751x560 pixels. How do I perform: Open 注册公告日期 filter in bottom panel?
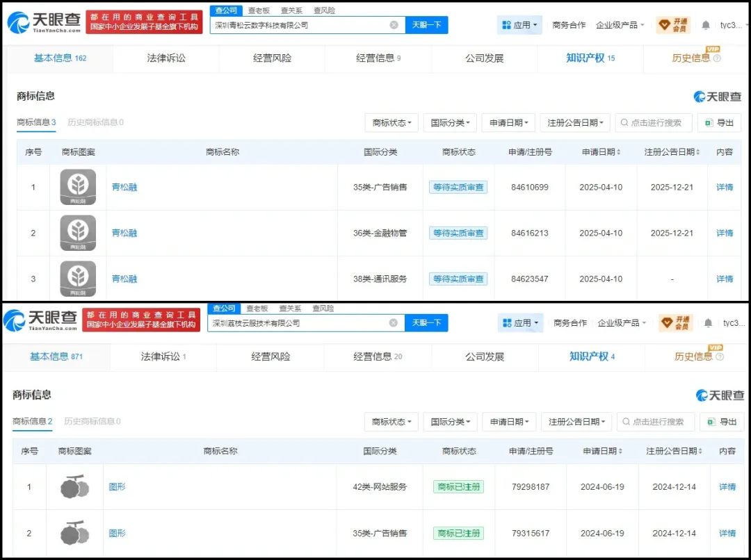coord(576,422)
